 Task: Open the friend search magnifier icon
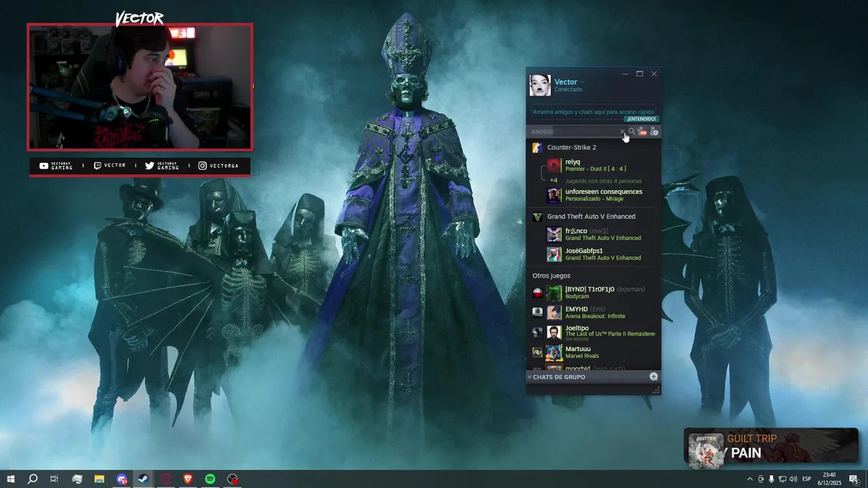coord(632,131)
